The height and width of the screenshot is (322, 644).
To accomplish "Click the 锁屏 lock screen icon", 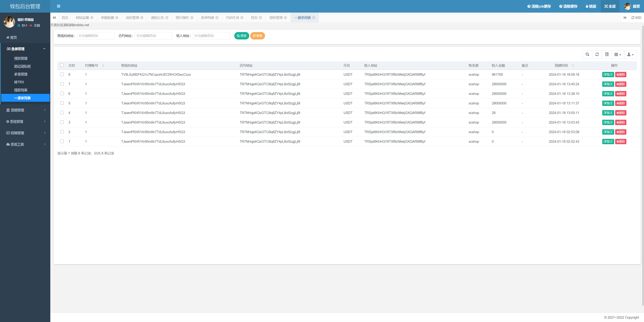I will (x=587, y=7).
